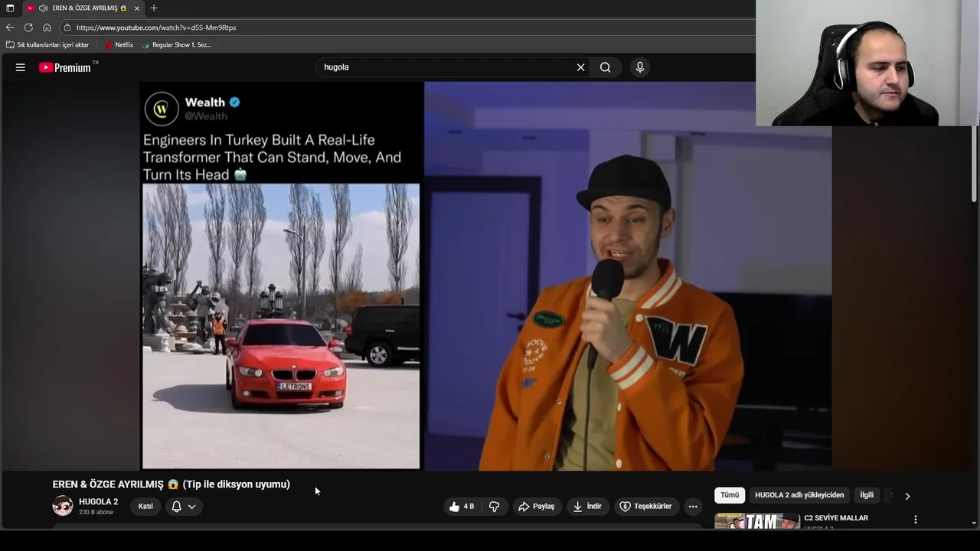Viewport: 980px width, 551px height.
Task: Open a new browser tab with plus
Action: click(154, 8)
